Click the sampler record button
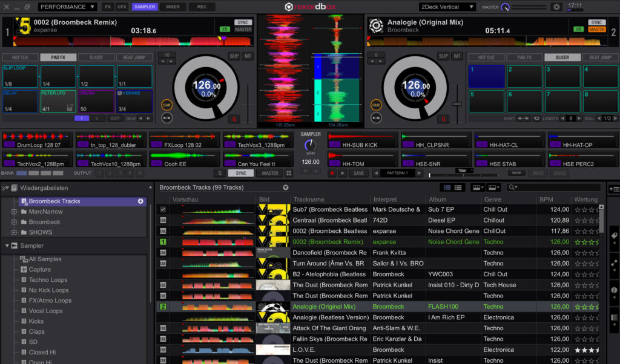Viewport: 620px width, 364px height. [x=332, y=173]
